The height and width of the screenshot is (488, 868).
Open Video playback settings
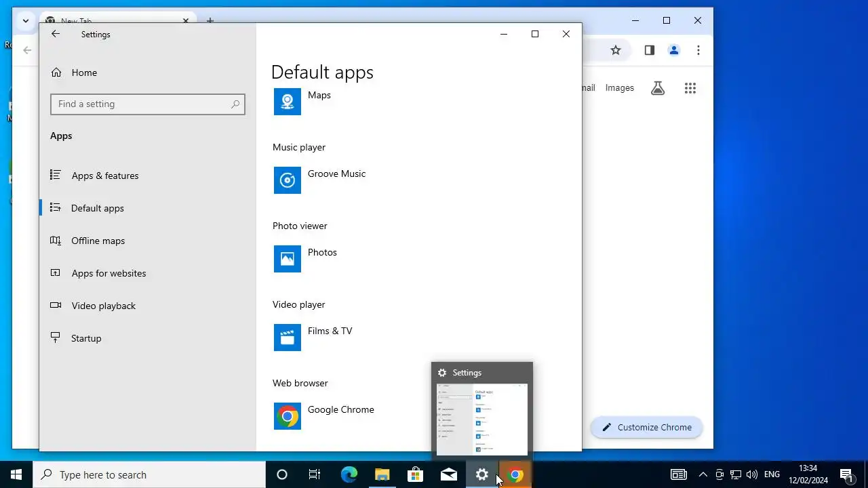click(148, 306)
